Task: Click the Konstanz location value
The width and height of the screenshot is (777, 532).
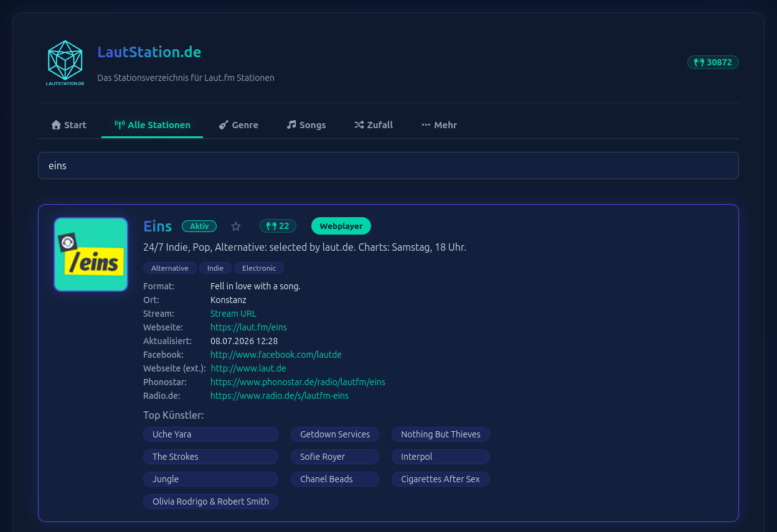Action: (228, 300)
